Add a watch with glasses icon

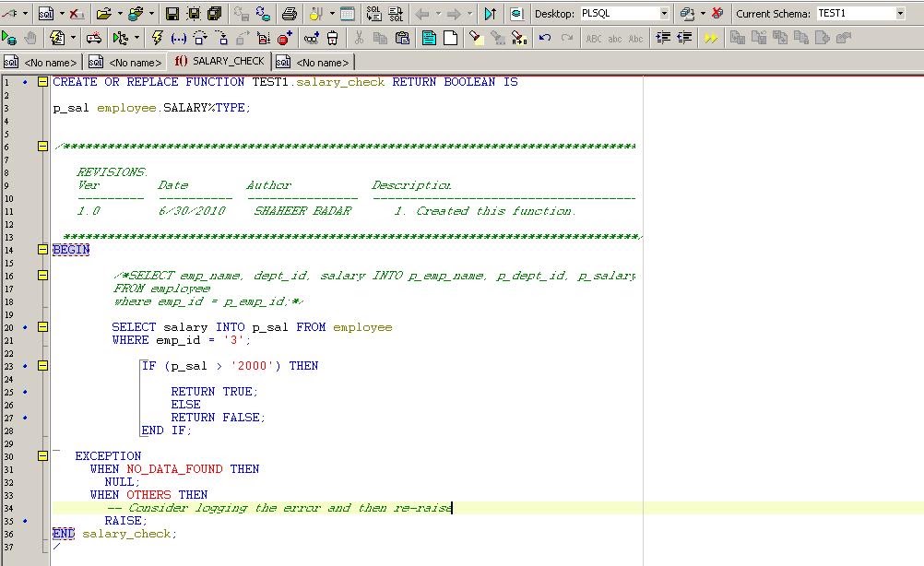[x=311, y=38]
